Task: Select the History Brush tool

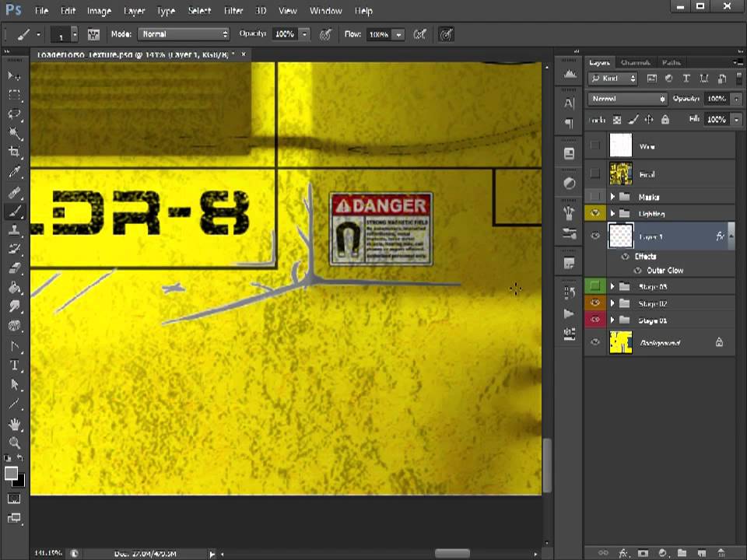Action: point(14,249)
